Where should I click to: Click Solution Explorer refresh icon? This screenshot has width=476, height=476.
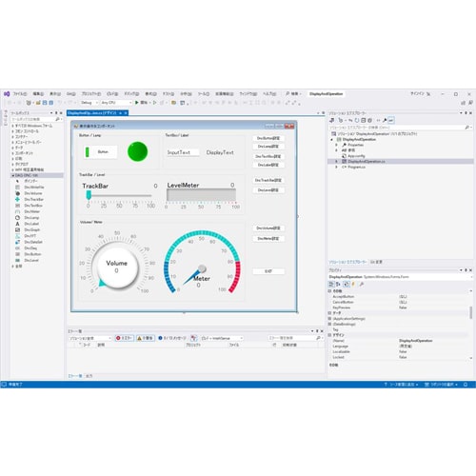click(357, 120)
